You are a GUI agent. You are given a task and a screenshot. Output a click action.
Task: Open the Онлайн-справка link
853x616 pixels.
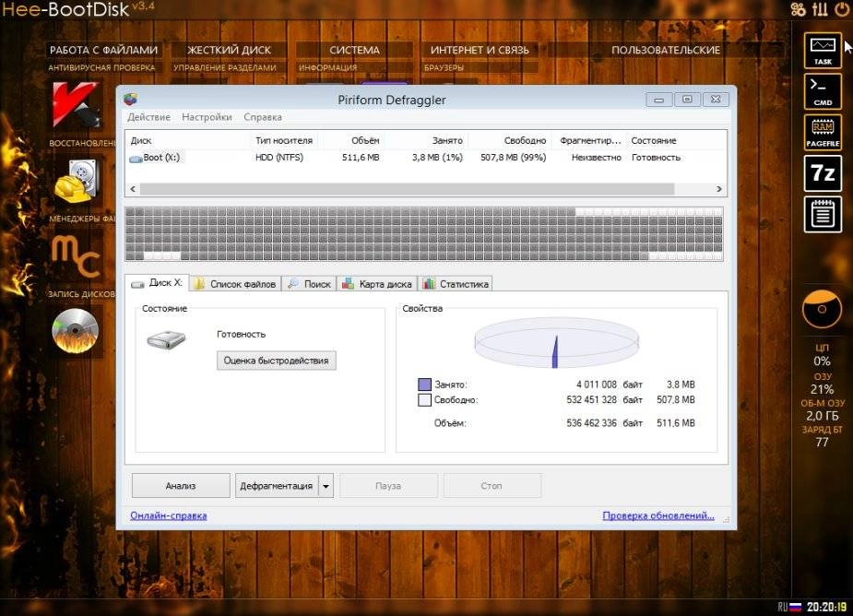169,515
